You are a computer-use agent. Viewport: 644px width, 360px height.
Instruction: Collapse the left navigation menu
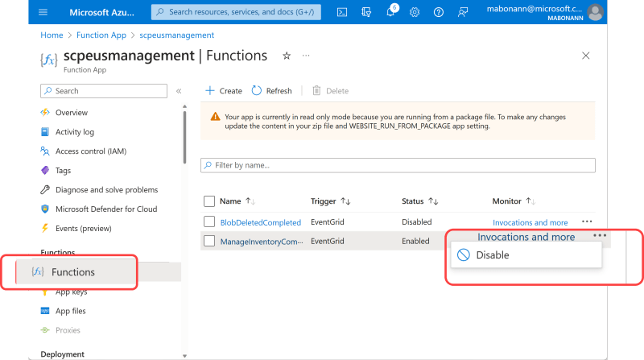point(179,91)
